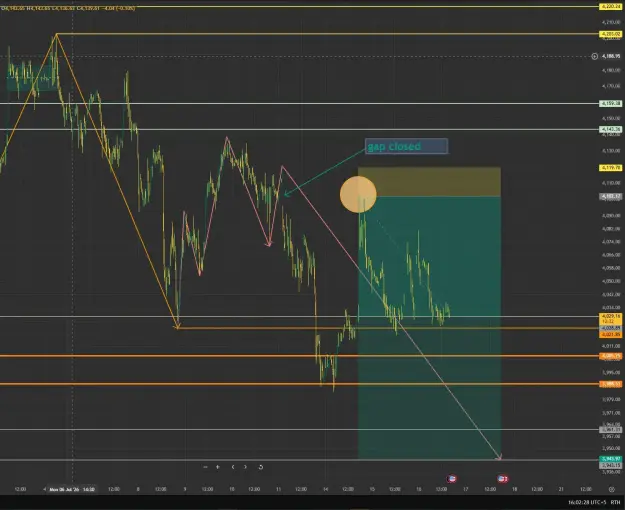Zoom out the chart with minus button
This screenshot has height=510, width=625.
pos(205,467)
